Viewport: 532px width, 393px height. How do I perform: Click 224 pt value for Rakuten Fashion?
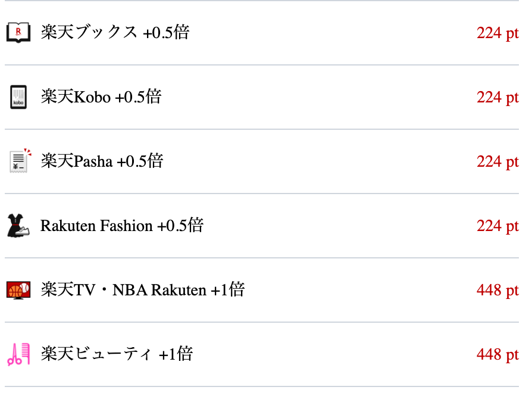click(x=497, y=226)
